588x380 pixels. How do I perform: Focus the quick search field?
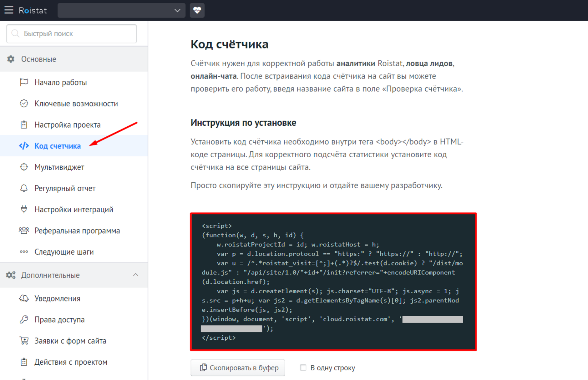click(72, 33)
